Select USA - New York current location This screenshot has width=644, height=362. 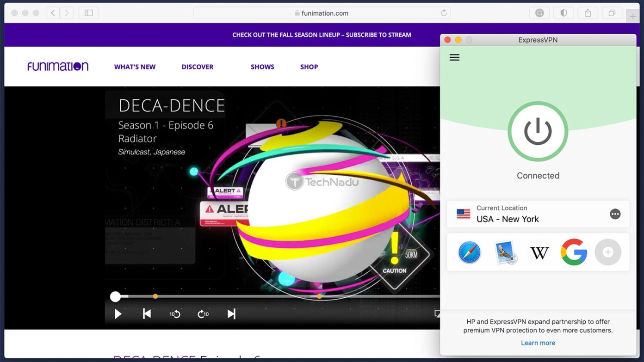click(x=538, y=214)
